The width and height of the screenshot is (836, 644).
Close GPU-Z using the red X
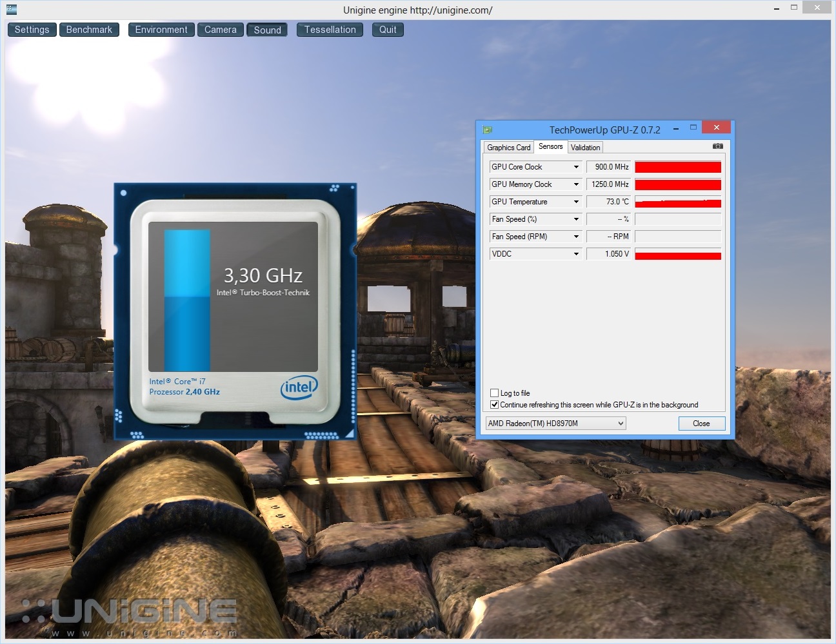tap(716, 127)
